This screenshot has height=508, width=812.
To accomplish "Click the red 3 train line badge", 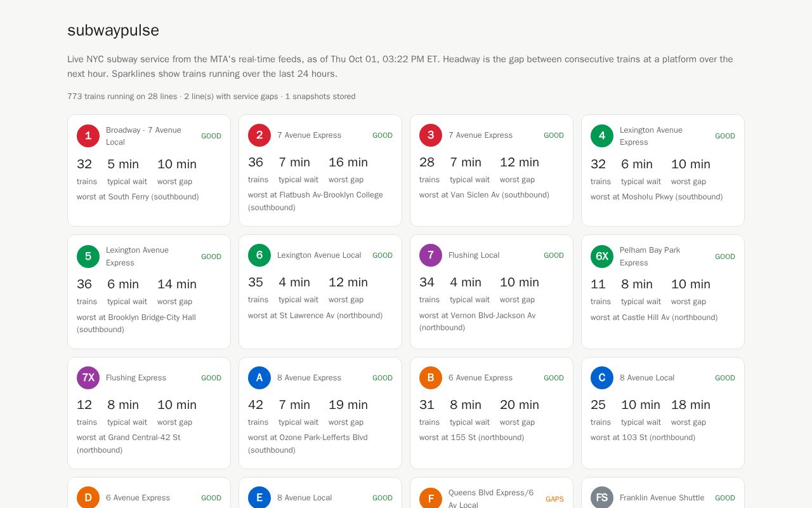I will (431, 135).
